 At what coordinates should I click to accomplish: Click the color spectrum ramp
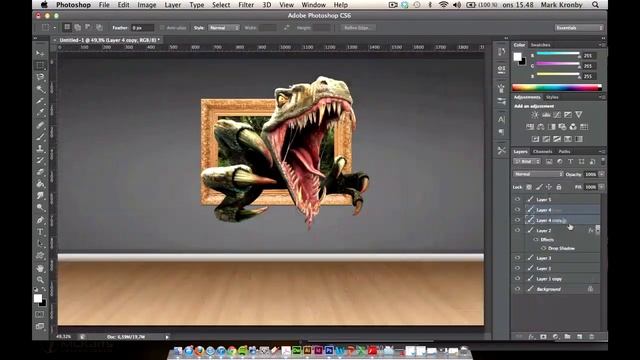click(x=557, y=87)
